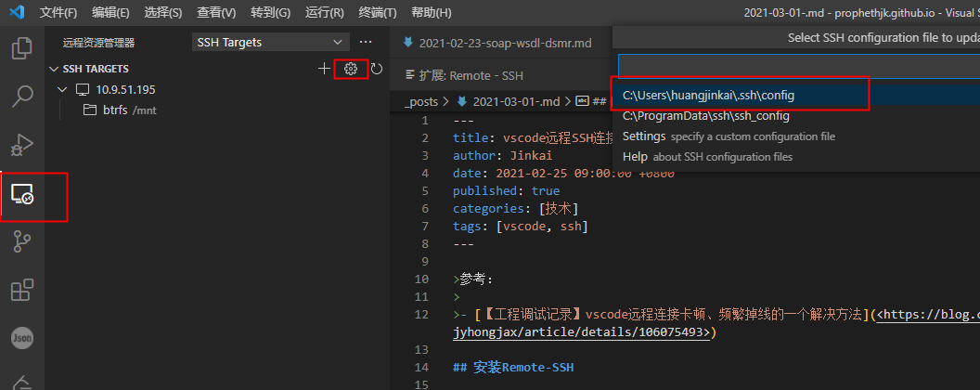Collapse the SSH TARGETS section
This screenshot has height=390, width=980.
(x=54, y=69)
